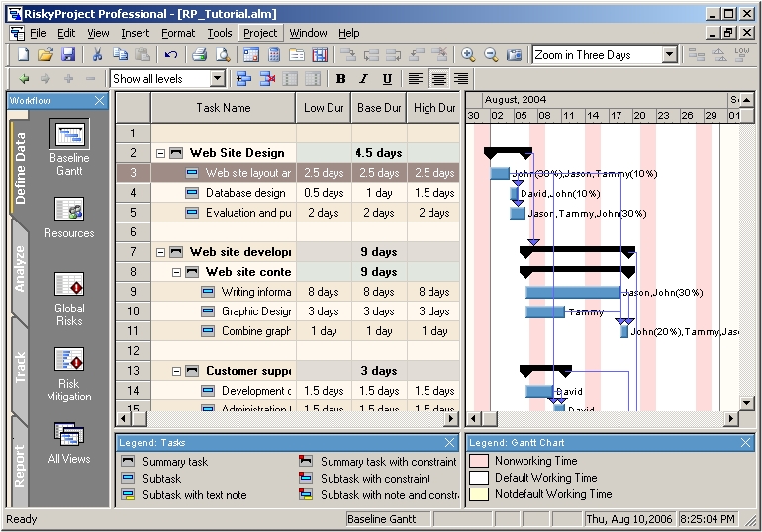The height and width of the screenshot is (532, 762).
Task: Click the Default Working Time white swatch
Action: point(479,478)
